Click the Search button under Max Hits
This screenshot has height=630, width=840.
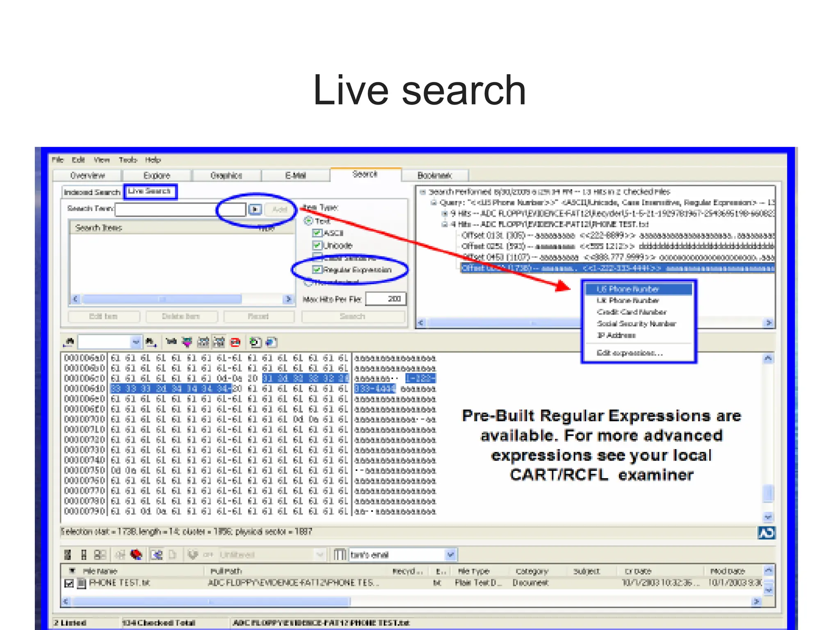353,316
